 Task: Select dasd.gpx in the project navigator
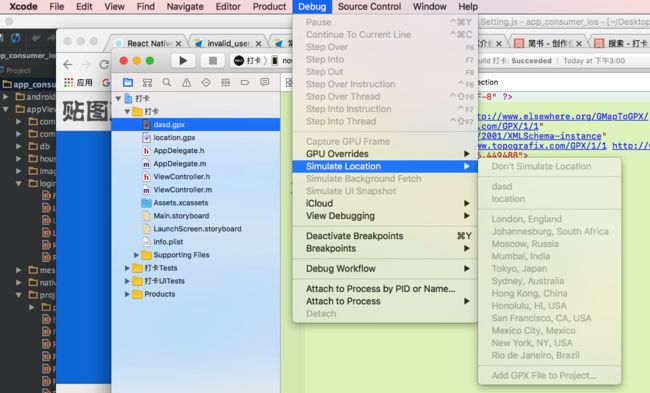(x=196, y=124)
